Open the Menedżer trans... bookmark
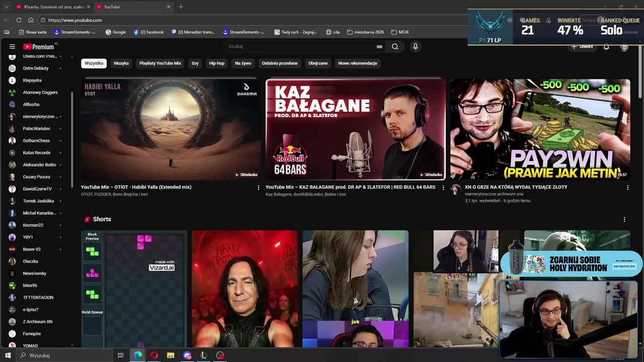644x362 pixels. (x=193, y=32)
